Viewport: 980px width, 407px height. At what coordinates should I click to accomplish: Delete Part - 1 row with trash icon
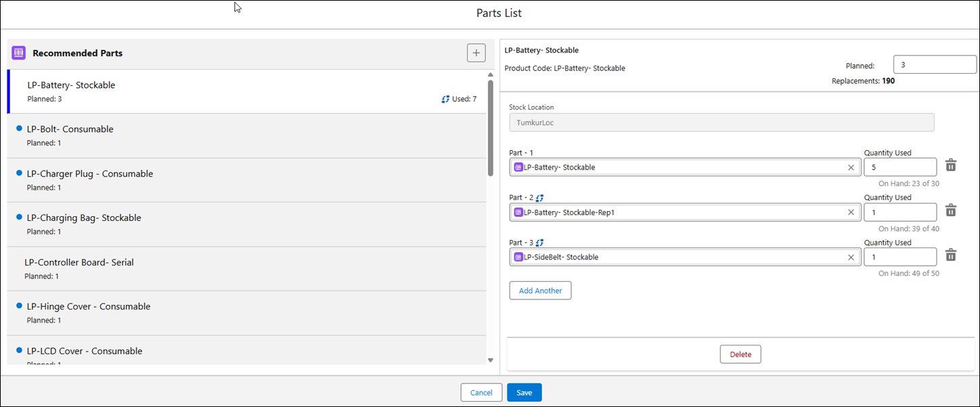tap(951, 165)
